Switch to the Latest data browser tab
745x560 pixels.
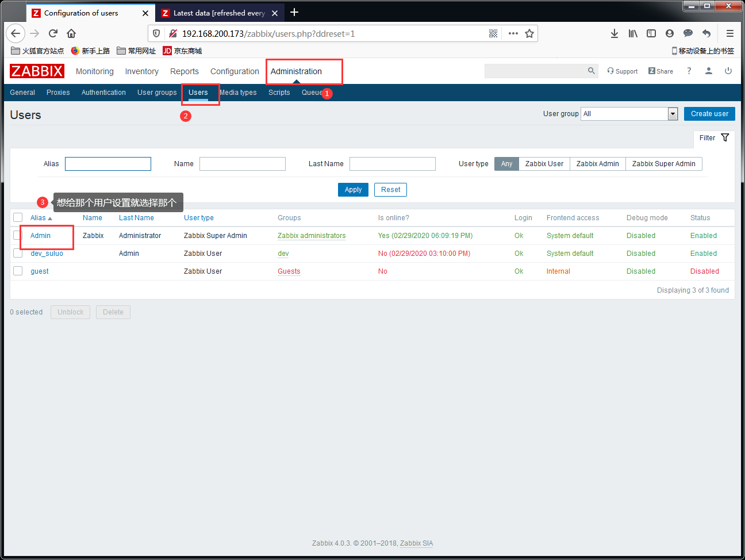pos(218,13)
